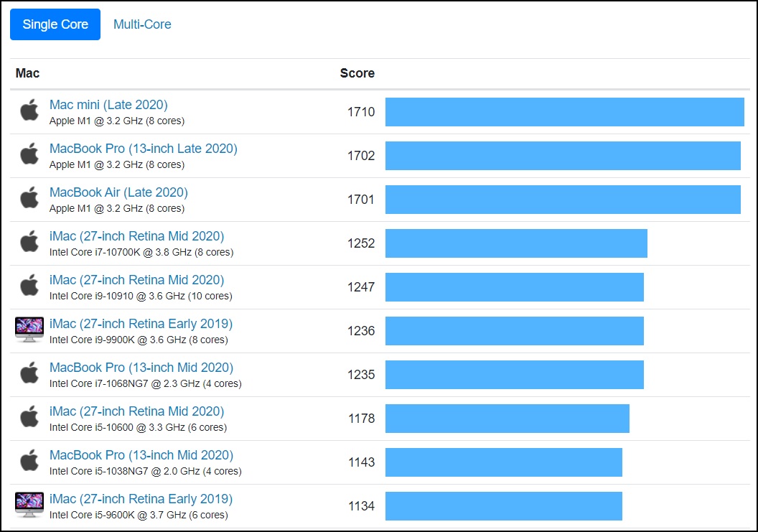Open MacBook Pro (13-inch Late 2020) link

143,149
